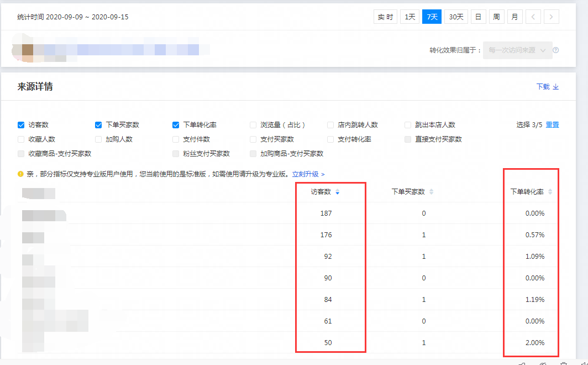Click the previous period arrow icon
Screen dimensions: 588x365
click(533, 17)
